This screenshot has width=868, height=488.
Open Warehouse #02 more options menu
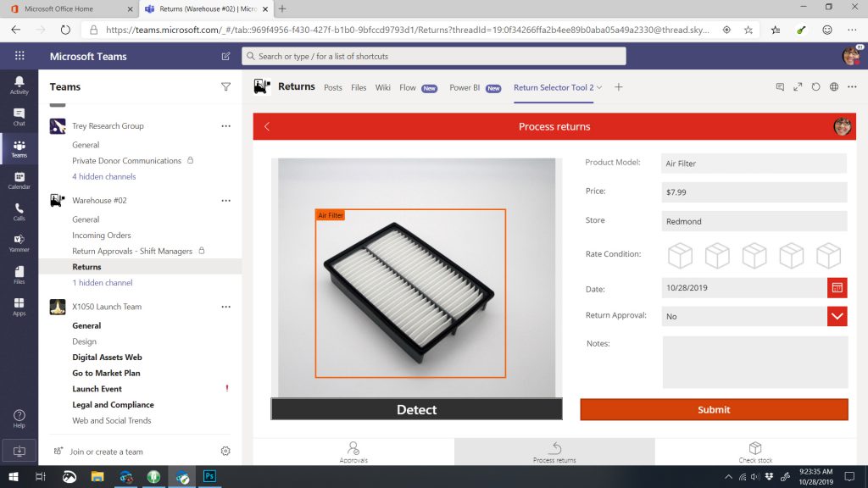[x=225, y=201]
